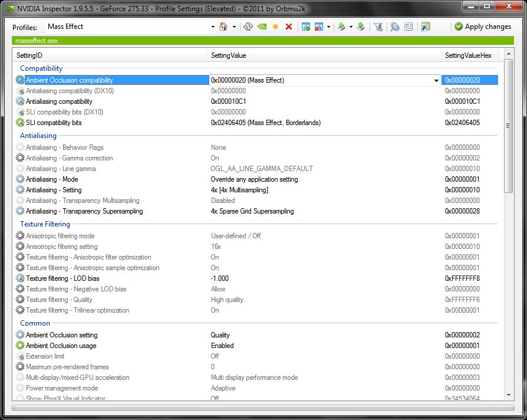Select the Antialiasing - Line gamma row
Screen dimensions: 527x420
[x=256, y=169]
